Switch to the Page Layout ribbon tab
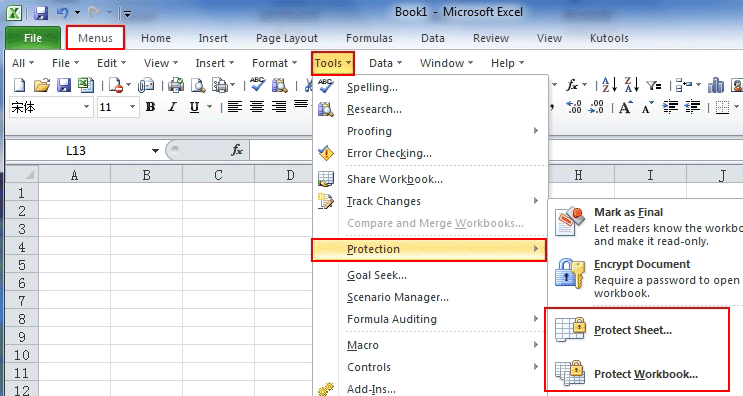Image resolution: width=743 pixels, height=396 pixels. pos(287,38)
